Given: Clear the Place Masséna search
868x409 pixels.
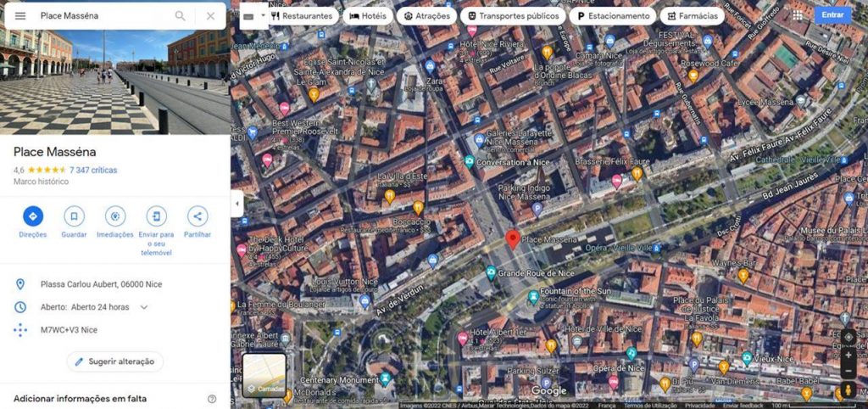Looking at the screenshot, I should coord(210,16).
